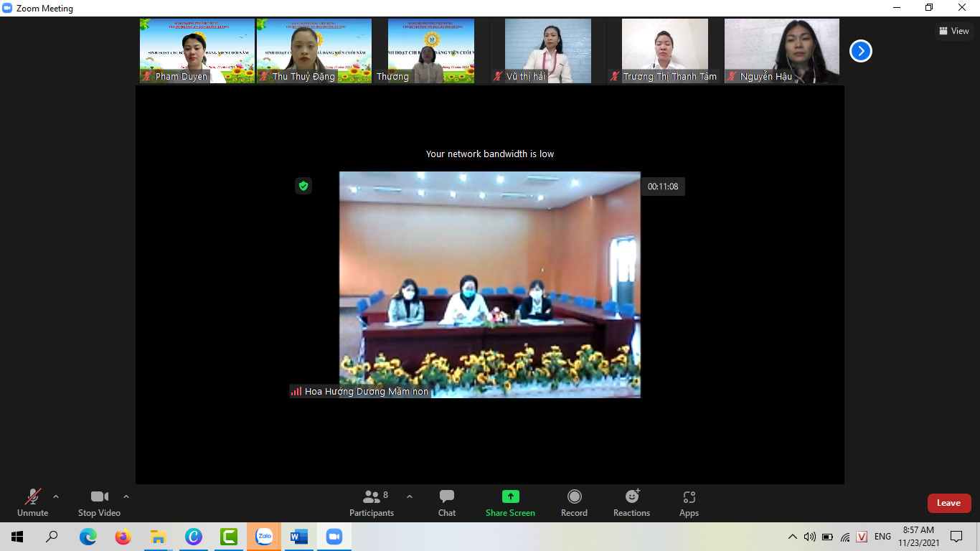Start recording with Record button
Image resolution: width=980 pixels, height=551 pixels.
tap(574, 502)
